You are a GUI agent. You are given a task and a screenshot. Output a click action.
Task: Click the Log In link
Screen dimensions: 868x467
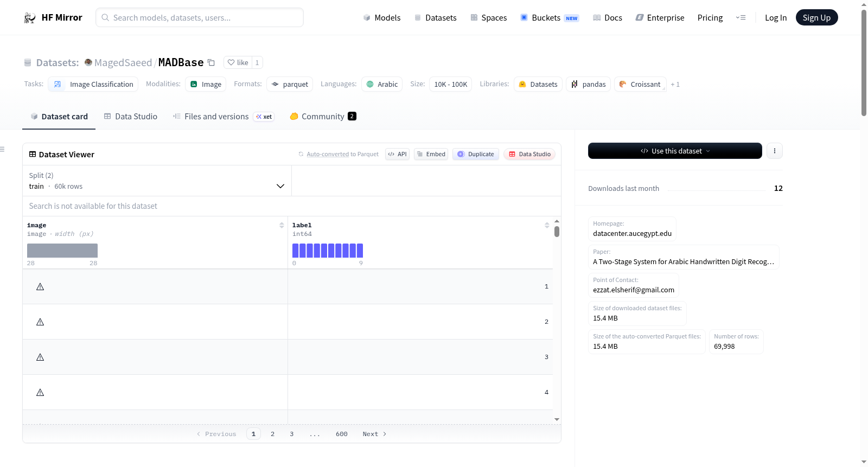click(776, 18)
